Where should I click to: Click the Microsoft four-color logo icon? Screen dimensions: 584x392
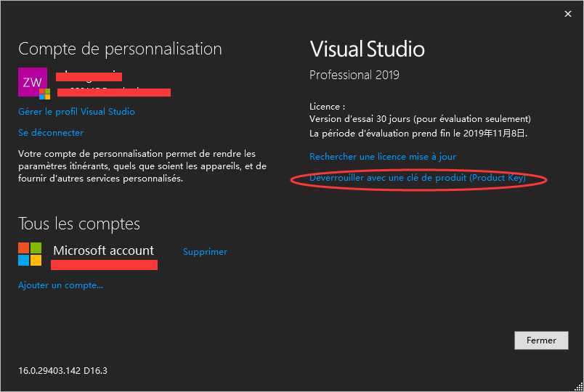tap(30, 254)
